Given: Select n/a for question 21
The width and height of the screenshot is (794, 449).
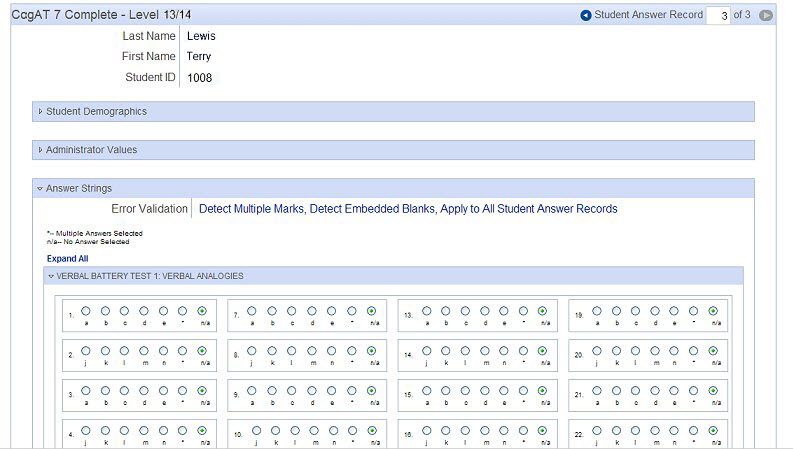Looking at the screenshot, I should tap(713, 391).
